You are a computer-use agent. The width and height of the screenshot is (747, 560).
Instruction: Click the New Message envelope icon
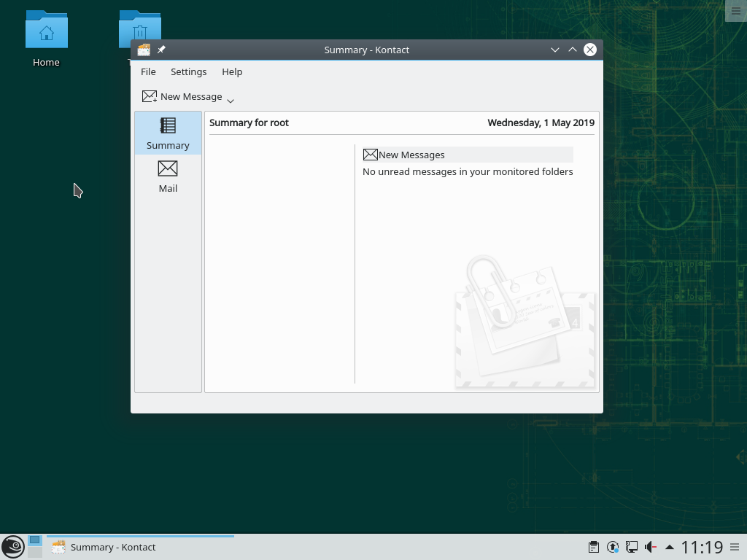tap(150, 96)
